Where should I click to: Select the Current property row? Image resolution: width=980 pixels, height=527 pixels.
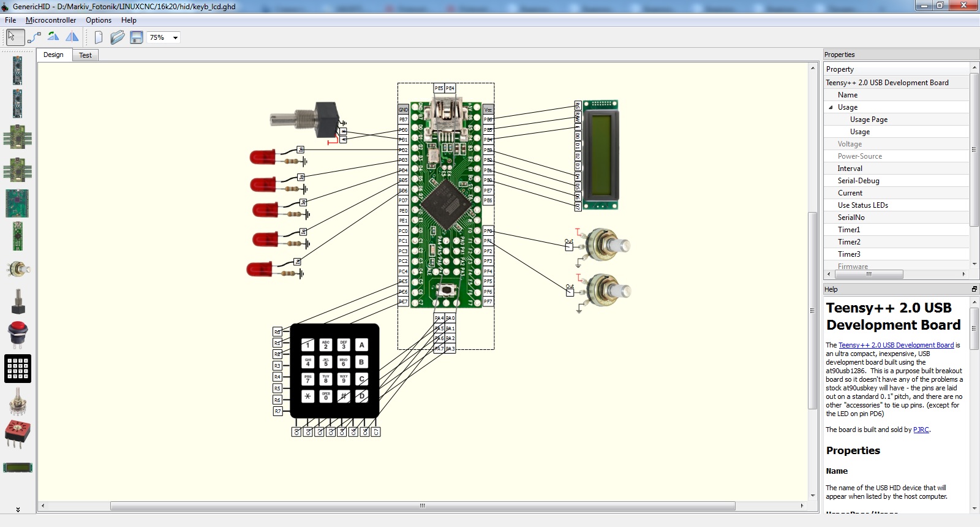click(897, 193)
